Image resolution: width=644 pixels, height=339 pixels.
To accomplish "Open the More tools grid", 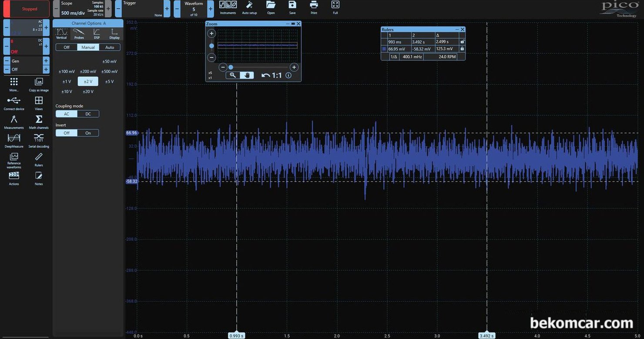I will tap(14, 85).
